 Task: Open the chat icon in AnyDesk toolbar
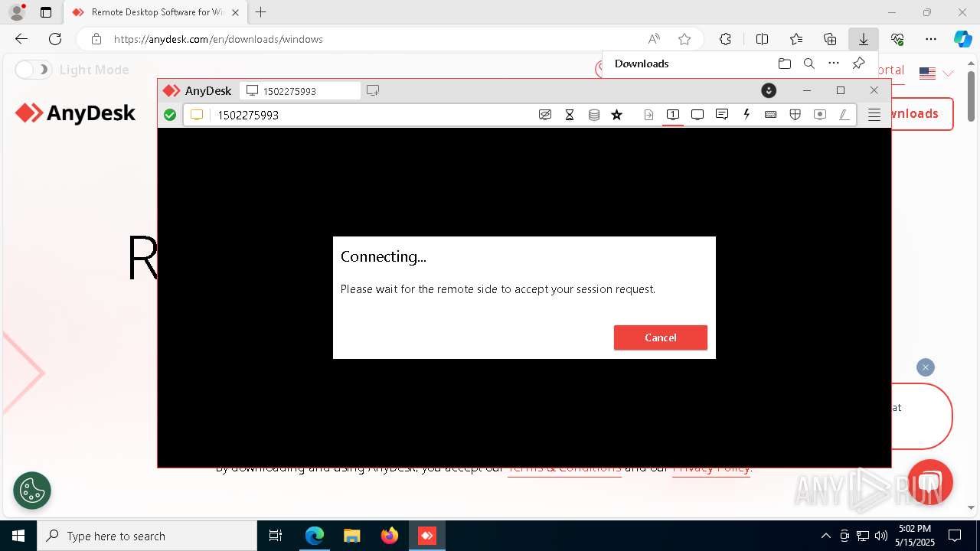coord(721,115)
